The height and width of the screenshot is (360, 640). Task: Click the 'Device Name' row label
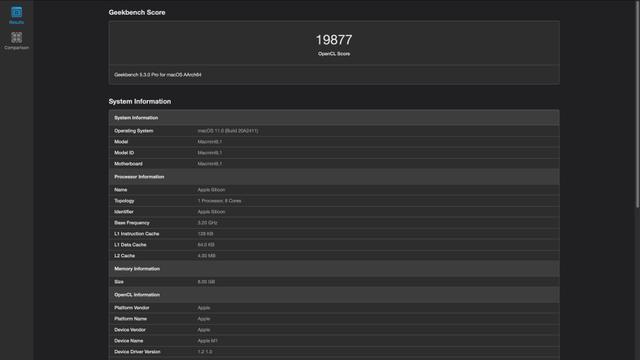click(x=129, y=341)
